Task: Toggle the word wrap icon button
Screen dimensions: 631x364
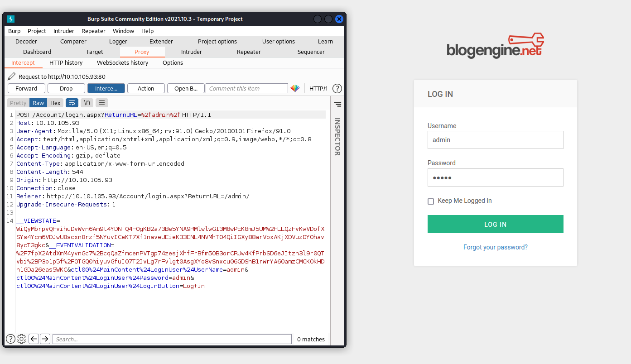Action: coord(72,103)
